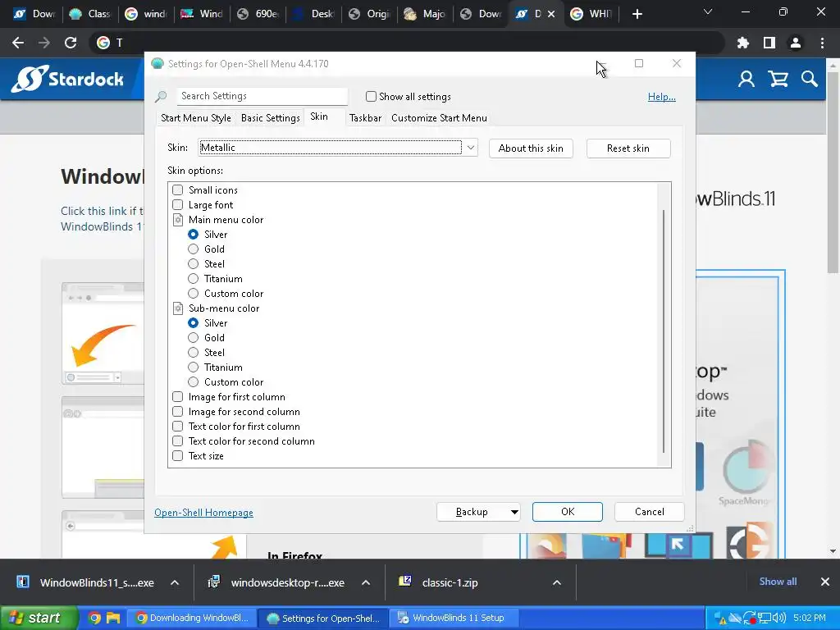Open the folder icon in taskbar quick launch

[113, 618]
